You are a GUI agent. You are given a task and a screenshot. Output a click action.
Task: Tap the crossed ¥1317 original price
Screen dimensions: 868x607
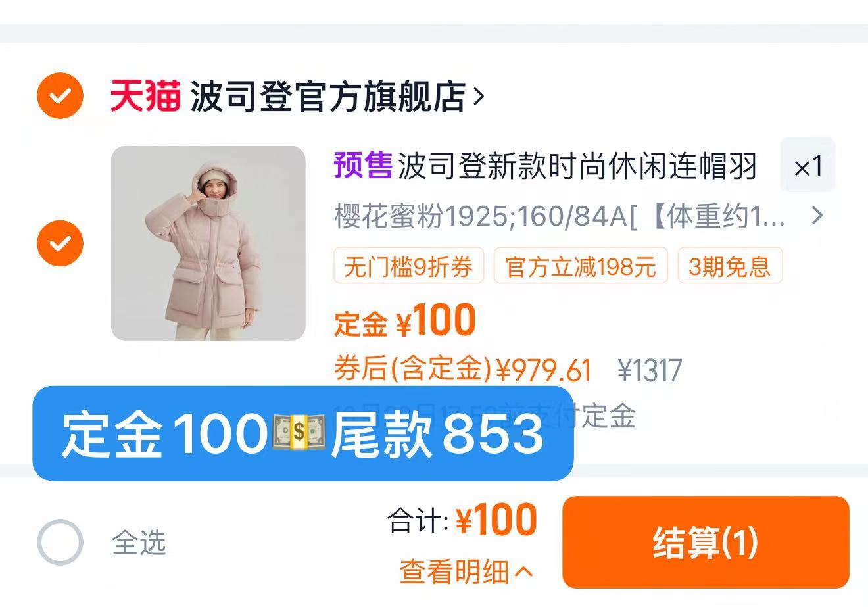(x=650, y=370)
